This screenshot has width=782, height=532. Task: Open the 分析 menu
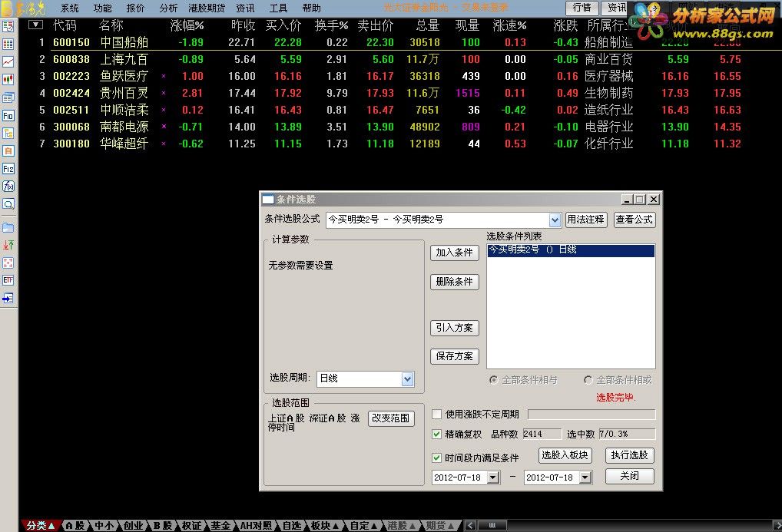[168, 8]
